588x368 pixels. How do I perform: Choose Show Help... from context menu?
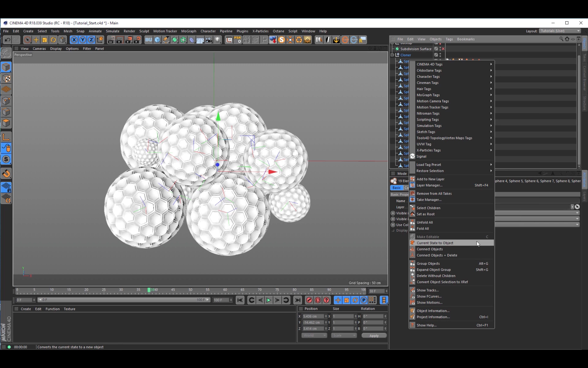(x=452, y=325)
